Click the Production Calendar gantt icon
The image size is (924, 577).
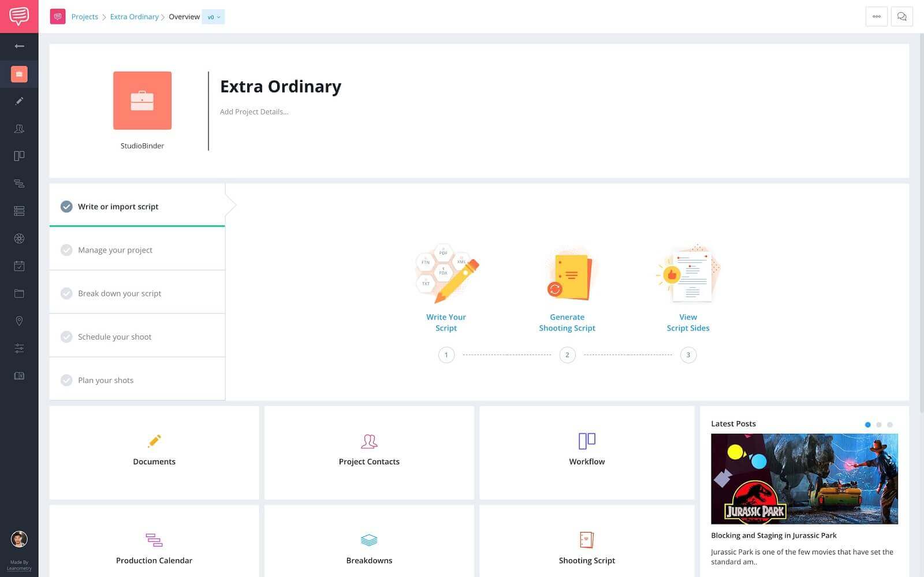coord(154,540)
